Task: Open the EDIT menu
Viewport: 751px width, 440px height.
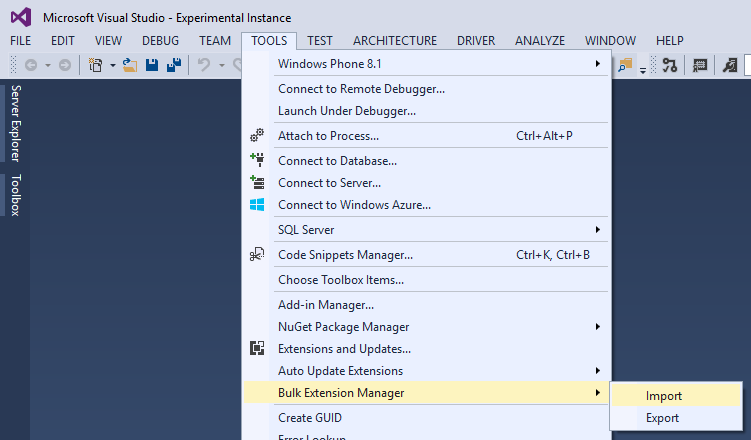Action: click(x=63, y=41)
